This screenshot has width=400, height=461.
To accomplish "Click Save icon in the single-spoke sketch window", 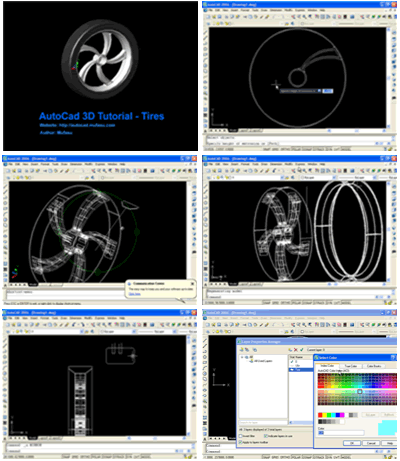I will (x=219, y=17).
